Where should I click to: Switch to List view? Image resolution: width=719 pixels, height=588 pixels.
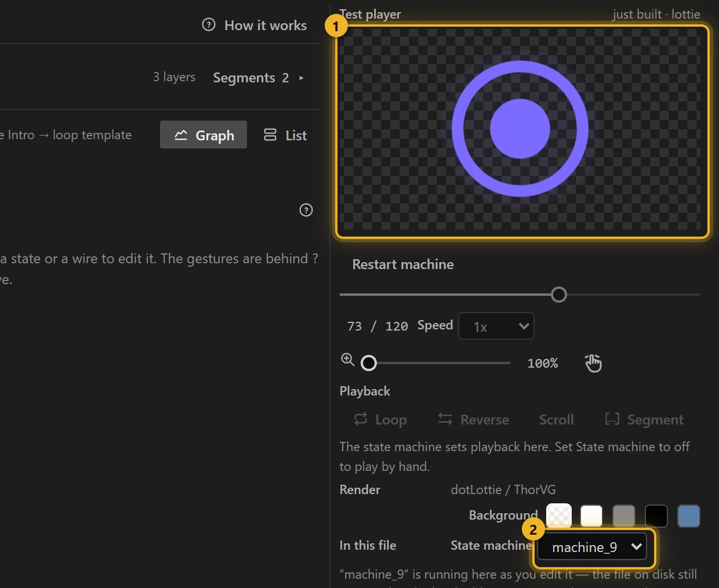click(285, 135)
